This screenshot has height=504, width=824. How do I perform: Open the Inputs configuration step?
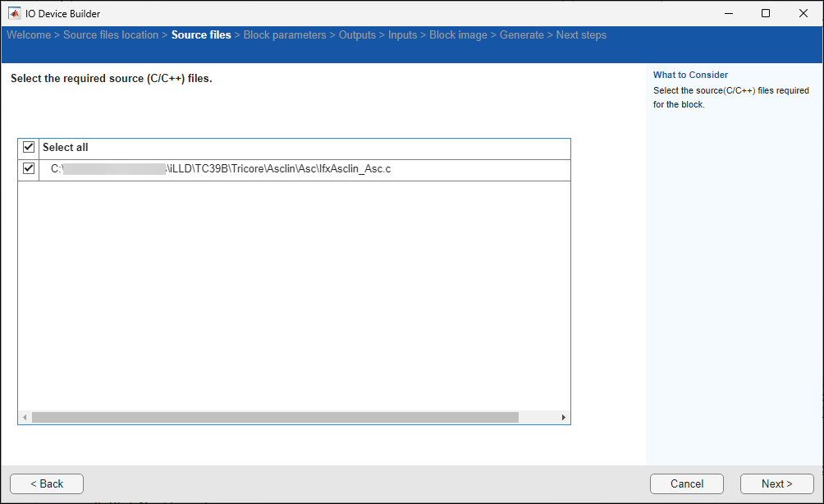(x=402, y=34)
